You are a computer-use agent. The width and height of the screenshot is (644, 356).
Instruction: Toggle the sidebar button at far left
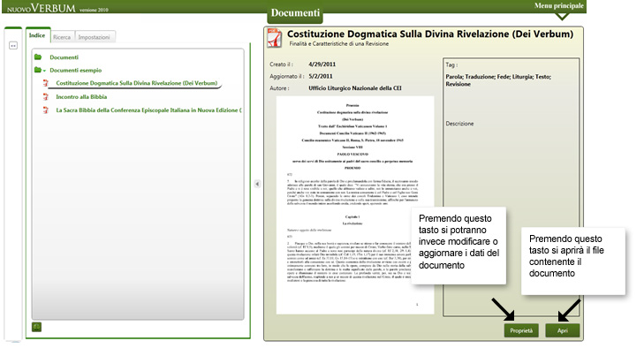[x=13, y=46]
